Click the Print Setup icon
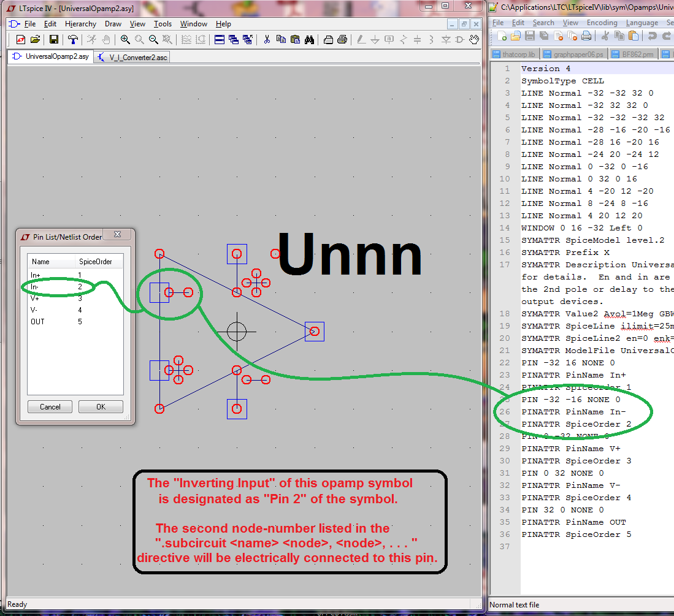The height and width of the screenshot is (616, 674). [x=328, y=39]
